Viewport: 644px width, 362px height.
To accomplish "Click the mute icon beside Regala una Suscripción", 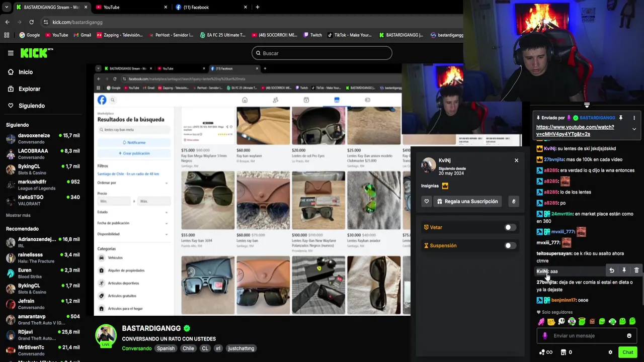I will coord(514,202).
